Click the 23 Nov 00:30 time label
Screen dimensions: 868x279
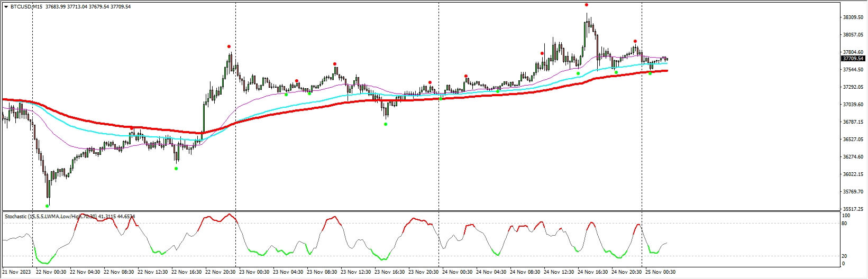[254, 273]
